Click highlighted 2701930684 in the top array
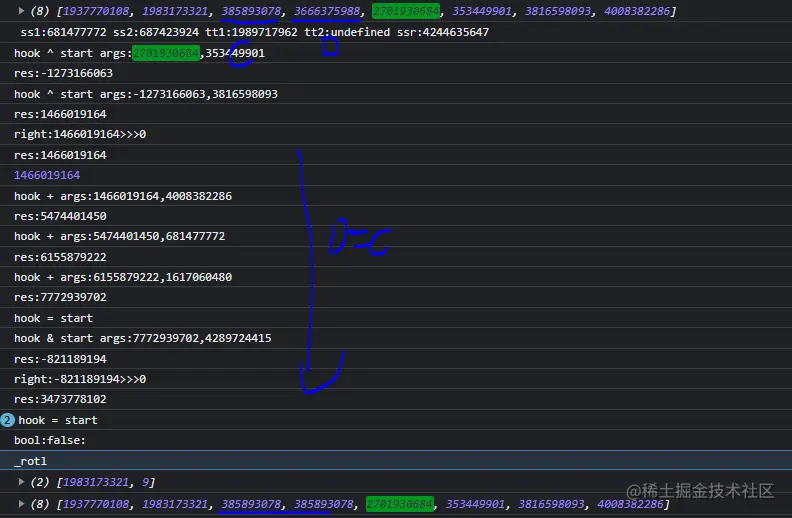 coord(406,11)
